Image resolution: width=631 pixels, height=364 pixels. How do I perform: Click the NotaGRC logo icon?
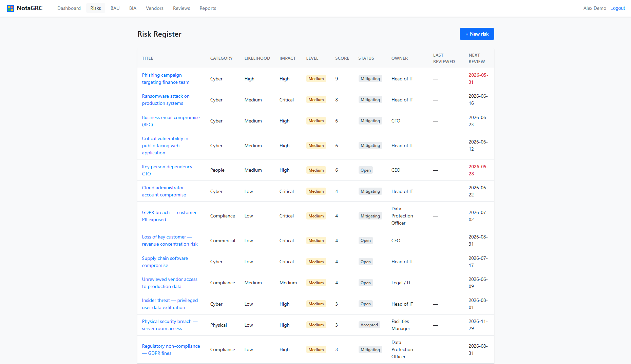(11, 8)
